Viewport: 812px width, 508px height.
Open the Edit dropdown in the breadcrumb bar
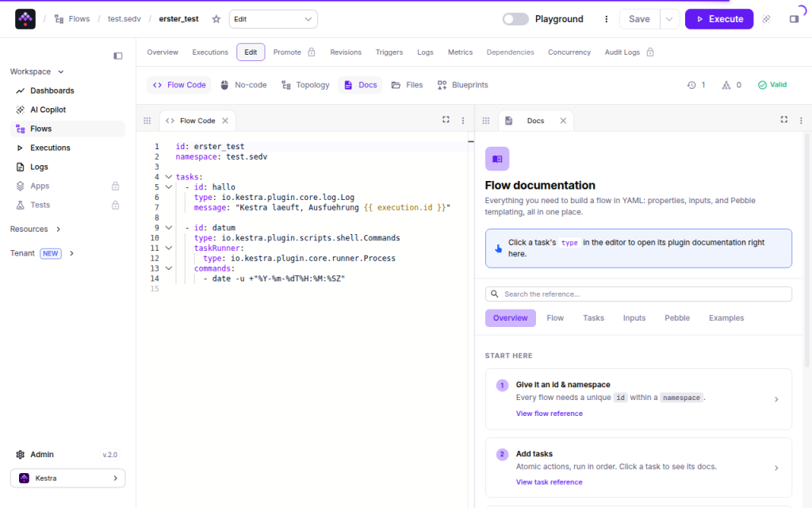(274, 19)
